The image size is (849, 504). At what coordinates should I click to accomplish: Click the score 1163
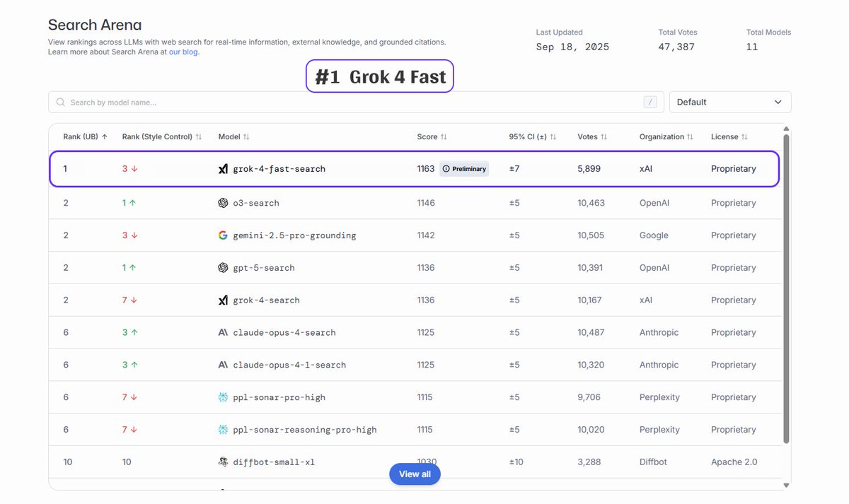coord(426,169)
